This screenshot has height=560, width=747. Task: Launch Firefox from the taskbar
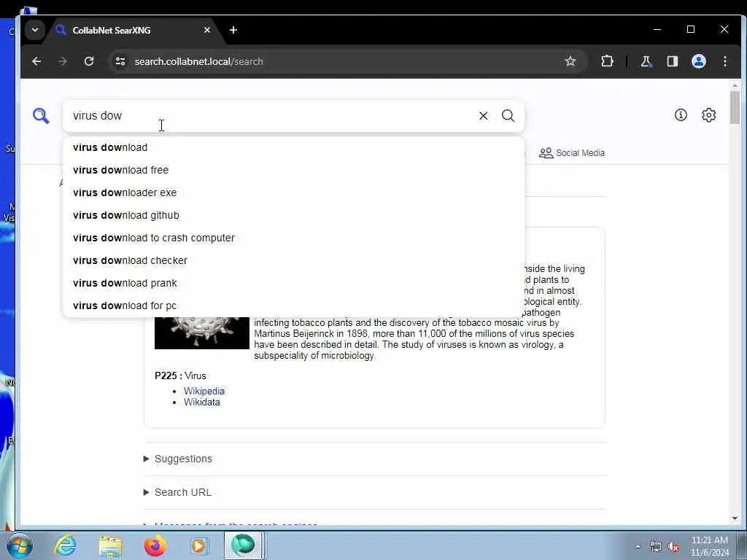click(x=155, y=545)
